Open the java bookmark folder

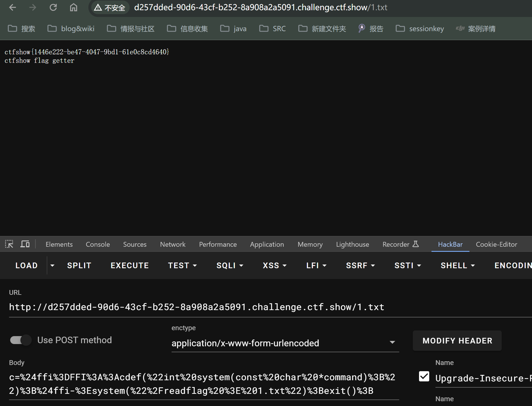click(x=234, y=29)
